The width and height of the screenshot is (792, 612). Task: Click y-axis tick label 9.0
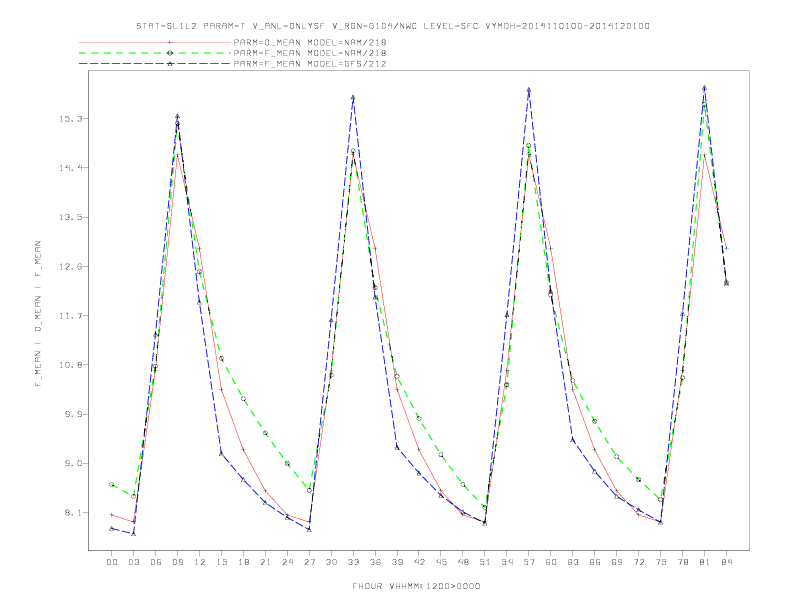pos(74,463)
